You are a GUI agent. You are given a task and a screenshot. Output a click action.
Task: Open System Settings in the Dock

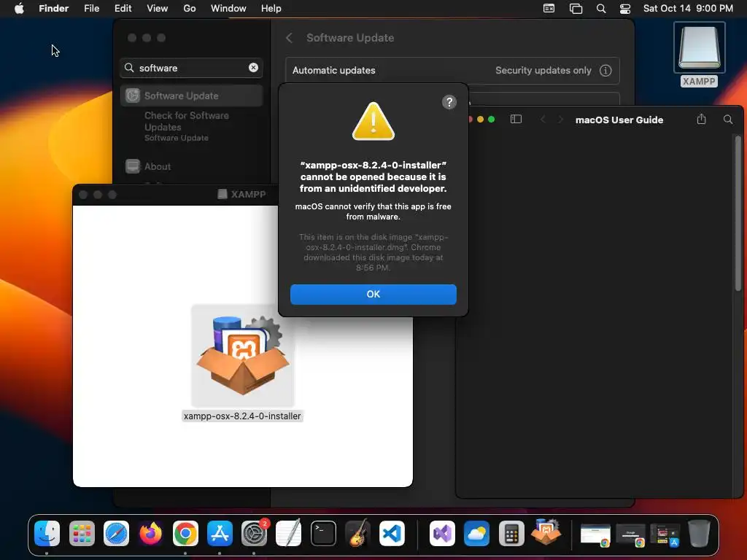pos(254,533)
